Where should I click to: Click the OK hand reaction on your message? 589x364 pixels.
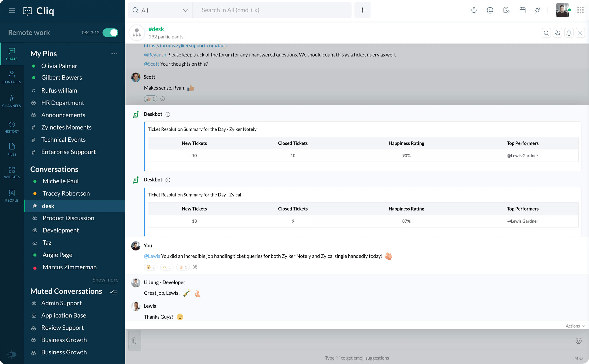(183, 267)
